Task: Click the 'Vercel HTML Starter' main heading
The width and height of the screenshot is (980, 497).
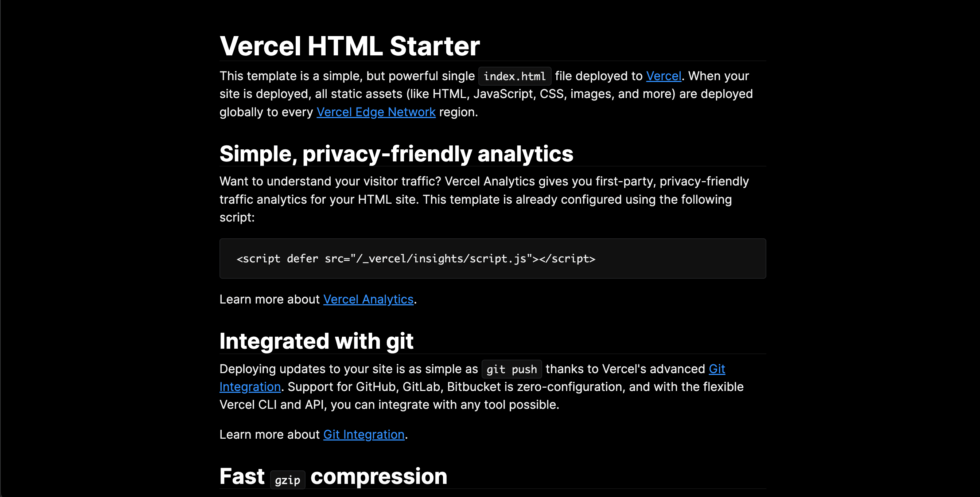Action: coord(350,46)
